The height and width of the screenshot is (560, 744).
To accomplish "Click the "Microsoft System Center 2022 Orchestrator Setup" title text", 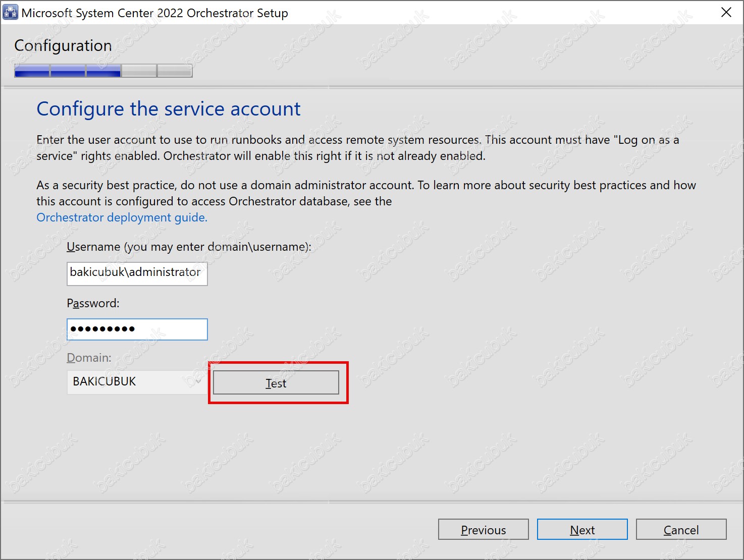I will [155, 13].
